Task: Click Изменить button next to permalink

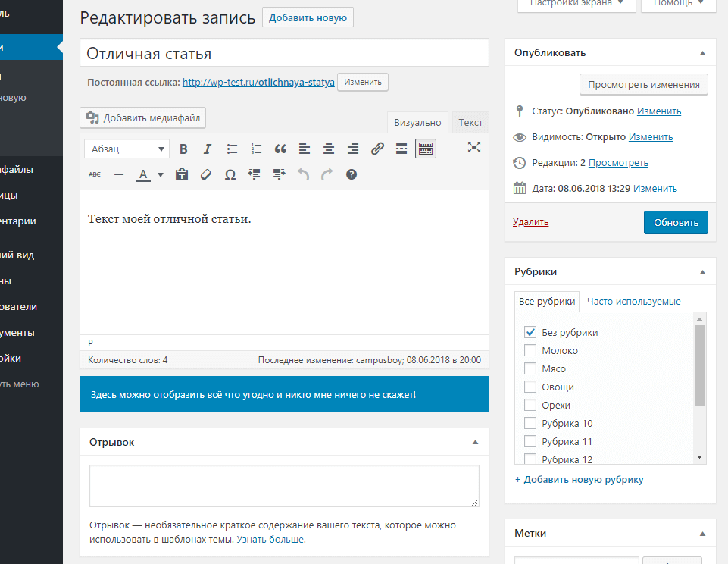Action: tap(363, 82)
